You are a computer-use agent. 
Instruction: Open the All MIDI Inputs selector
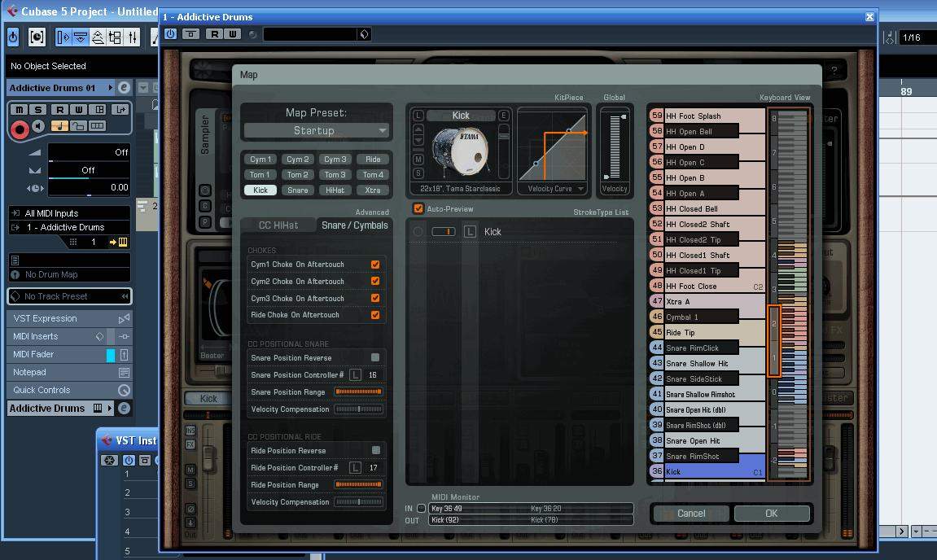pyautogui.click(x=68, y=213)
